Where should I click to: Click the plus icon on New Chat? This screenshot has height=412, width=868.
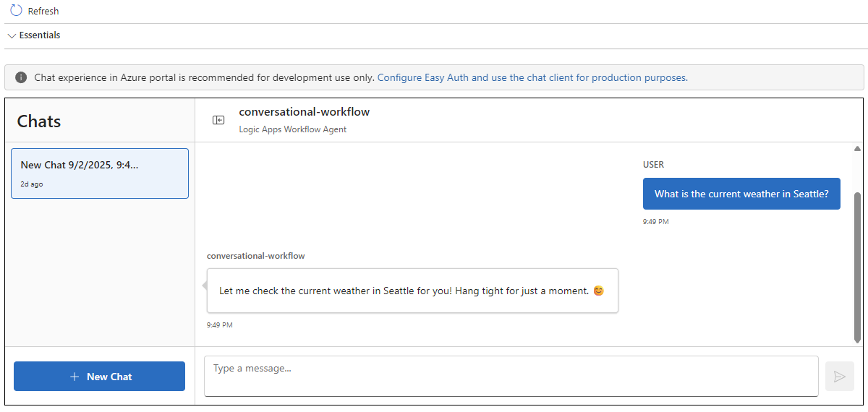[75, 377]
